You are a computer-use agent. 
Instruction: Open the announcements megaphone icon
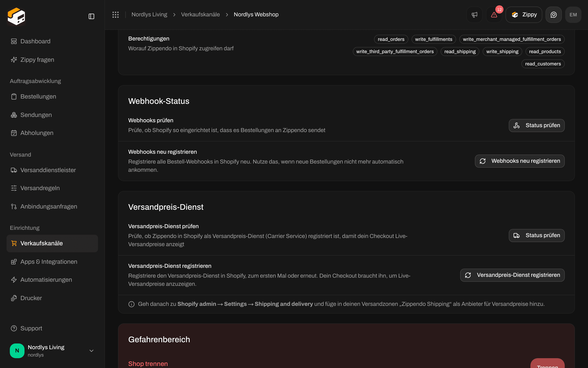pos(474,15)
